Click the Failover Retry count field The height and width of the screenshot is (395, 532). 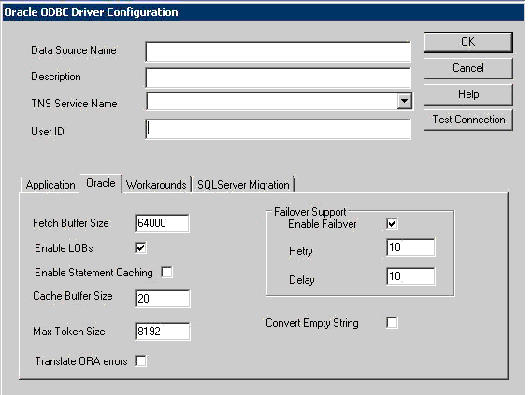pos(410,247)
